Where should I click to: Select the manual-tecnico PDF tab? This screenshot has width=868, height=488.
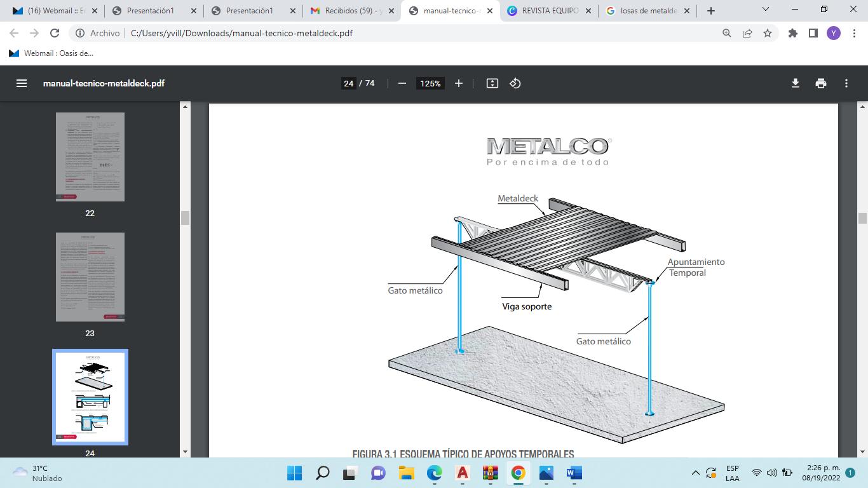pyautogui.click(x=451, y=11)
